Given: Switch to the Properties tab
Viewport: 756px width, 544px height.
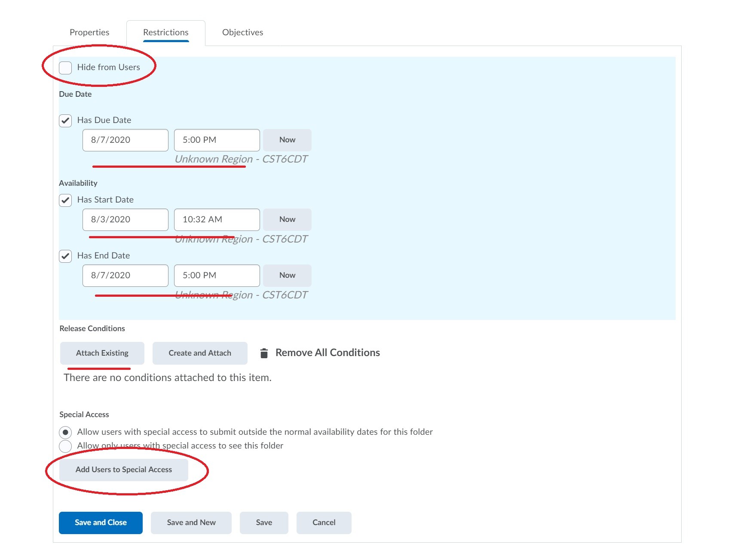Looking at the screenshot, I should (x=89, y=32).
